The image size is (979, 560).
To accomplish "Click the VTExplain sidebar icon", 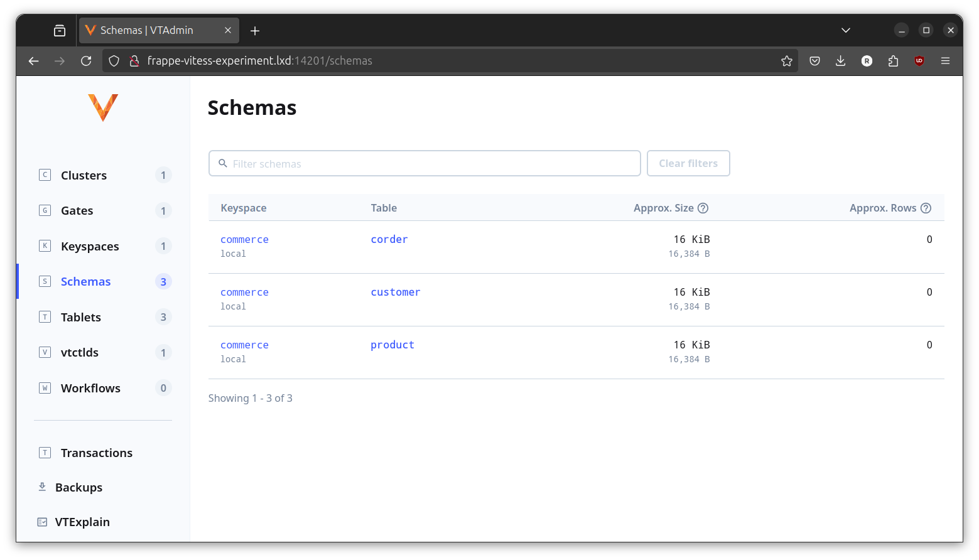I will (42, 522).
